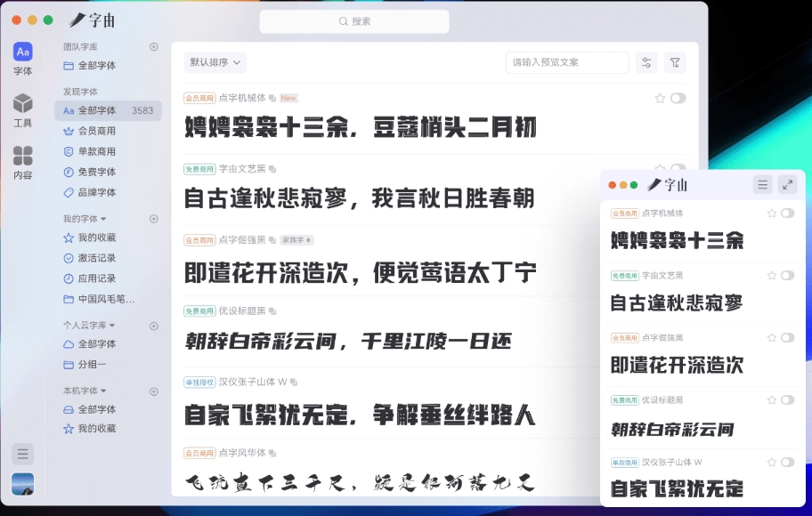Open the 工具 cube icon in left rail
This screenshot has width=812, height=516.
[x=23, y=110]
